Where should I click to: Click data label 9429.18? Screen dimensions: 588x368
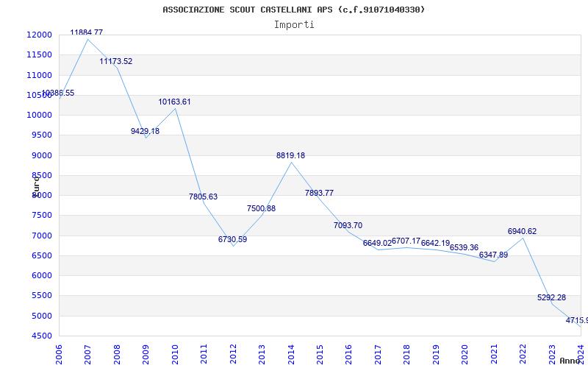click(x=145, y=131)
